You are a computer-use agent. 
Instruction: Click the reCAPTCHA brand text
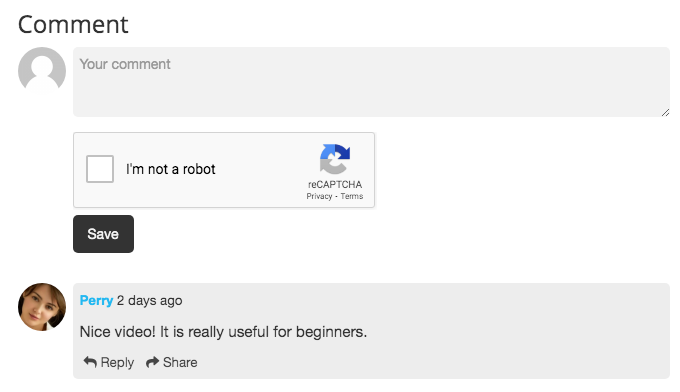335,184
